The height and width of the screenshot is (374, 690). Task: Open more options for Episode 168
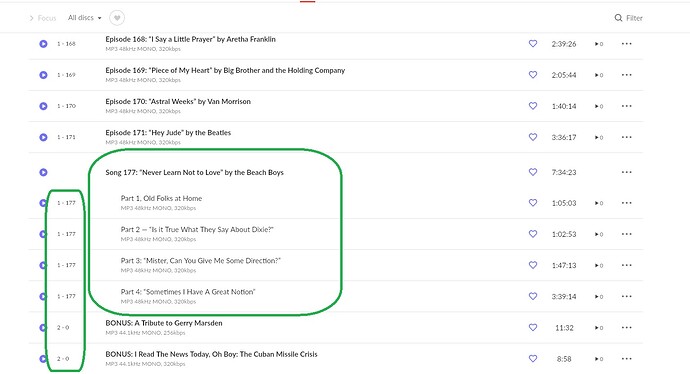627,44
